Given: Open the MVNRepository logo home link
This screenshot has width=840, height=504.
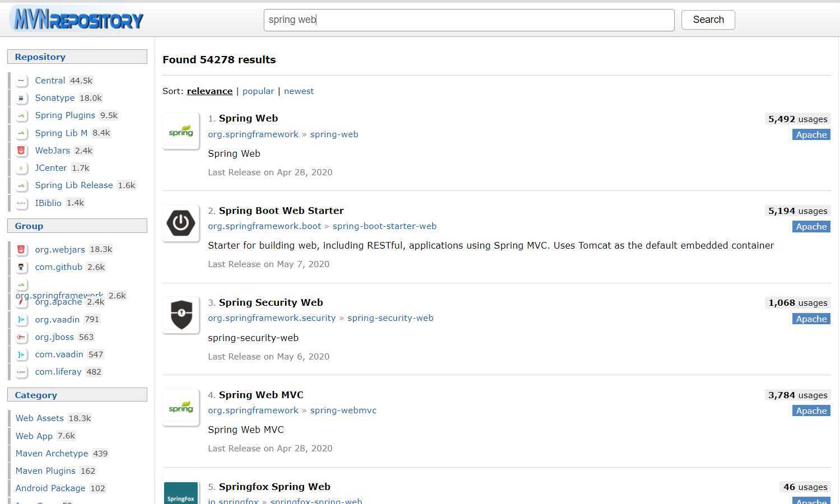Looking at the screenshot, I should [77, 19].
